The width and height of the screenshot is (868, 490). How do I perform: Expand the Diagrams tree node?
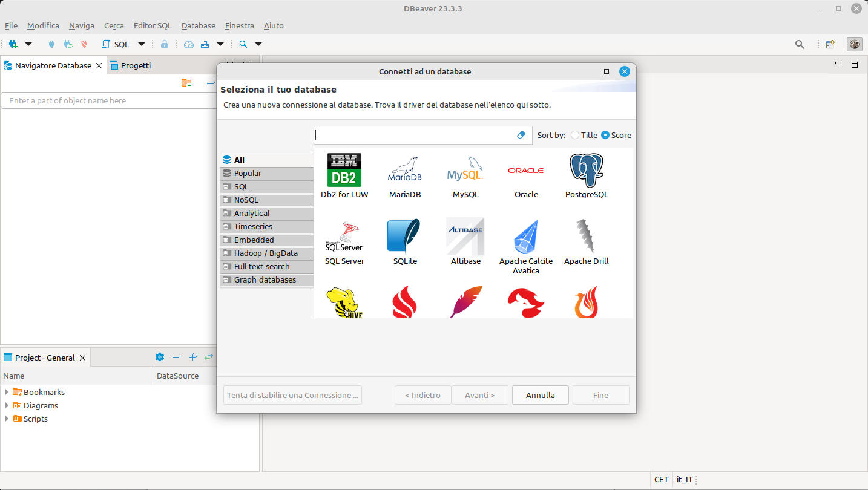7,405
